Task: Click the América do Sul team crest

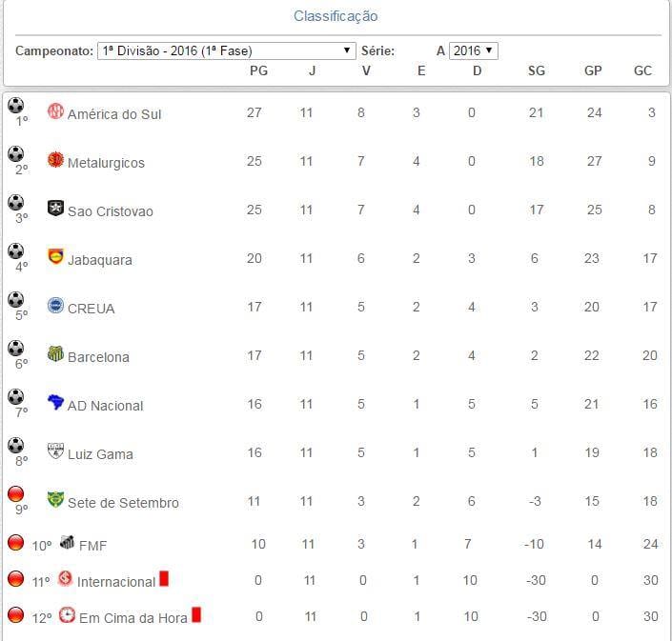Action: click(x=55, y=111)
